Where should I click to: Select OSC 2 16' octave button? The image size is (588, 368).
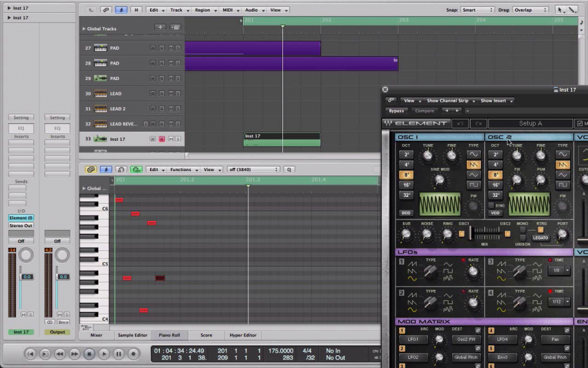tap(495, 185)
